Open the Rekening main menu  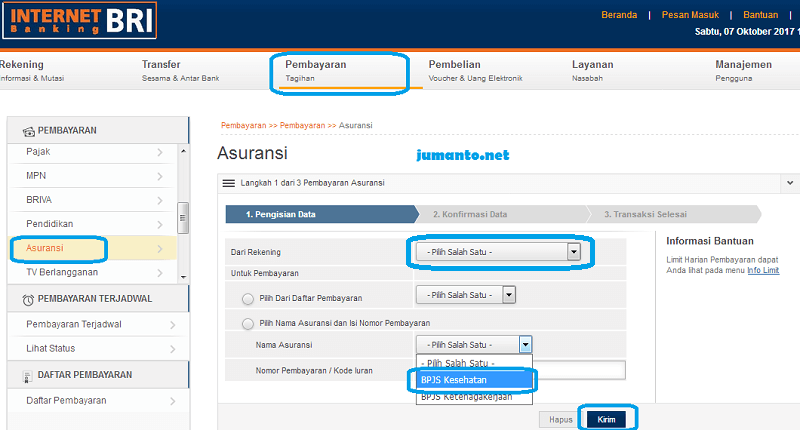coord(31,70)
